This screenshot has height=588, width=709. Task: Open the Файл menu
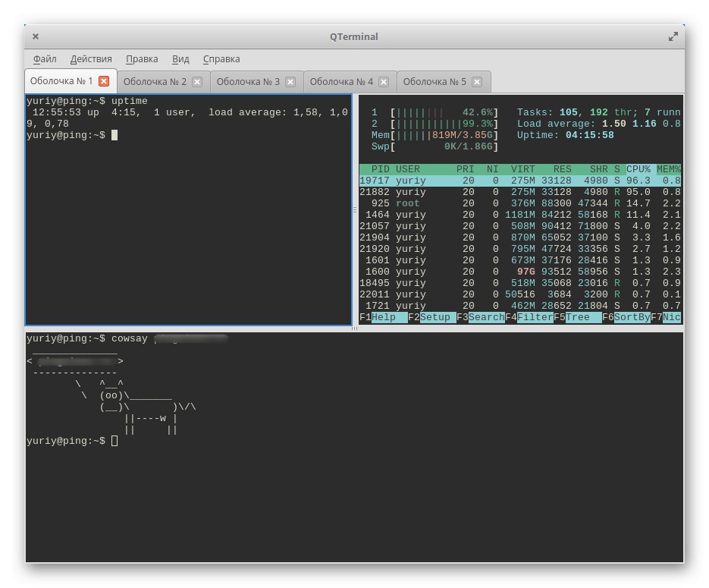(x=45, y=59)
